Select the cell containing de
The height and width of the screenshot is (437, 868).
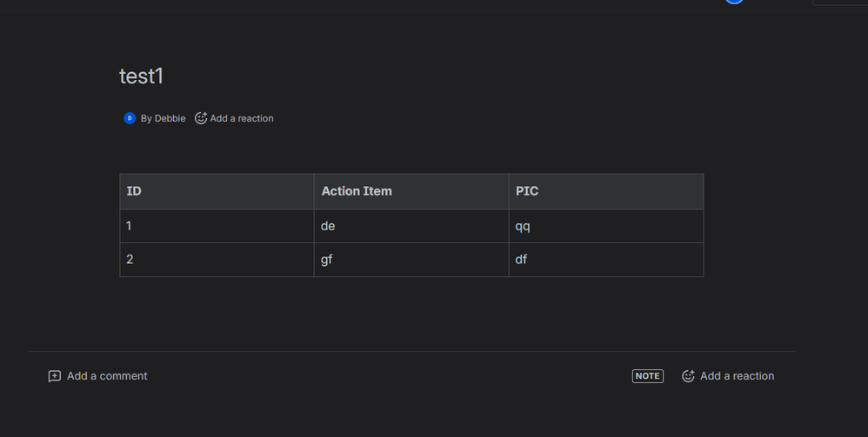point(411,226)
